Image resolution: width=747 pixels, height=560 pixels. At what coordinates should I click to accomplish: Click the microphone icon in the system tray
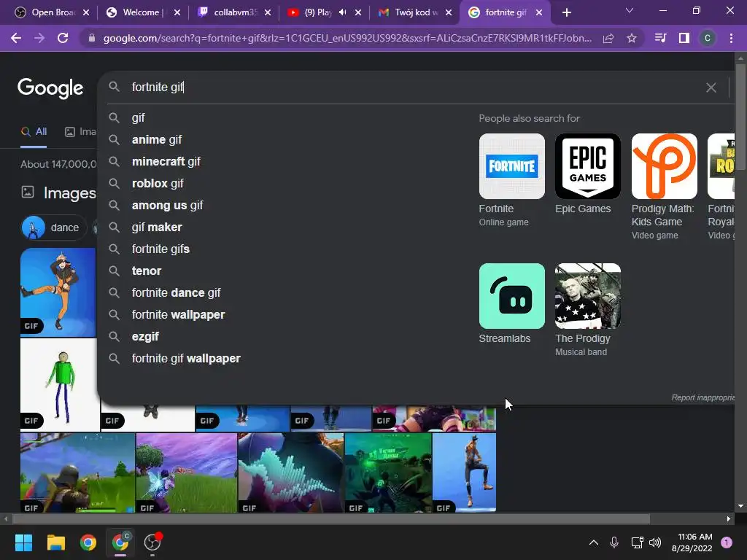[x=614, y=542]
